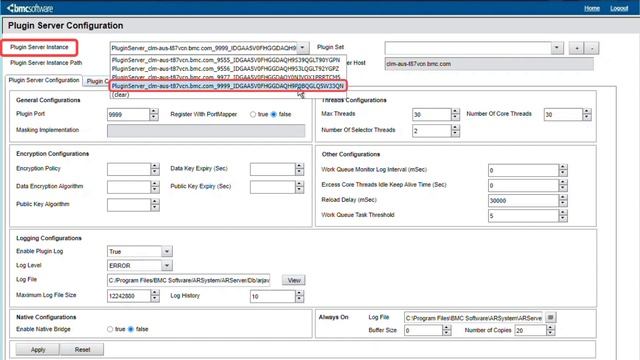
Task: Adjust Work Queue Monitor Log Interval stepper
Action: pyautogui.click(x=563, y=170)
